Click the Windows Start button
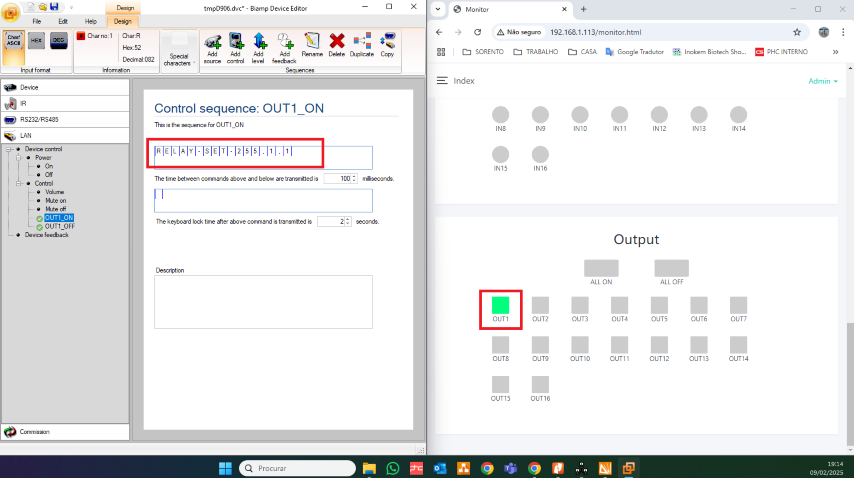854x478 pixels. click(224, 467)
